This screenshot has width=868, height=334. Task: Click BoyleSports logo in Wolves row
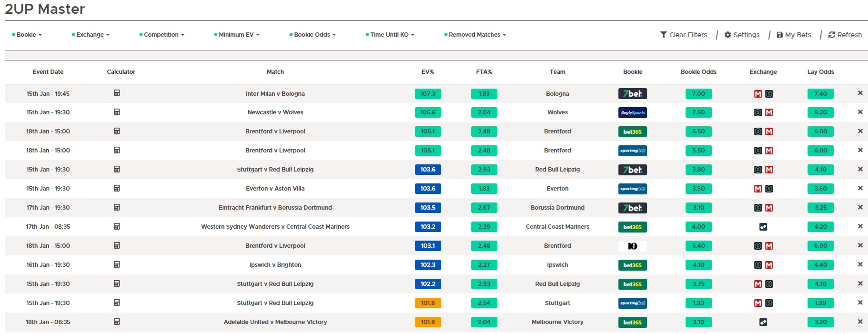[x=632, y=113]
